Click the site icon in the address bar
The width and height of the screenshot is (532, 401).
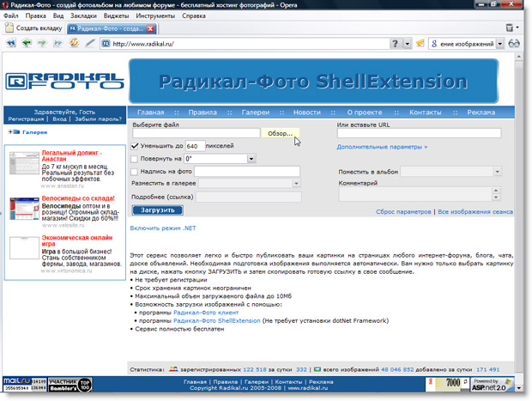(106, 44)
